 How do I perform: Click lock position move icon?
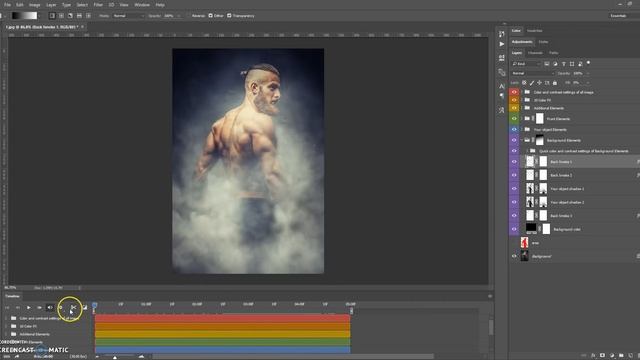(539, 82)
